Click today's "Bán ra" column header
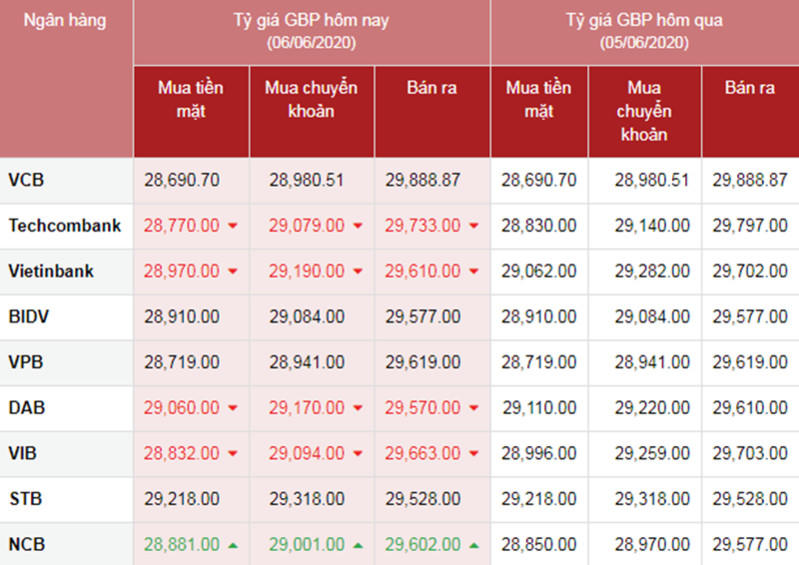The width and height of the screenshot is (799, 565). 432,88
